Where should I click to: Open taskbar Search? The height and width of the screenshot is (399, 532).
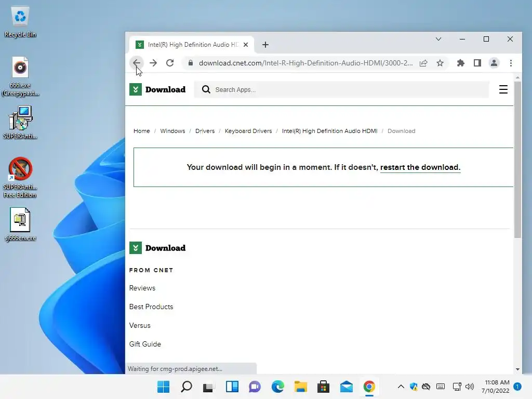tap(187, 387)
